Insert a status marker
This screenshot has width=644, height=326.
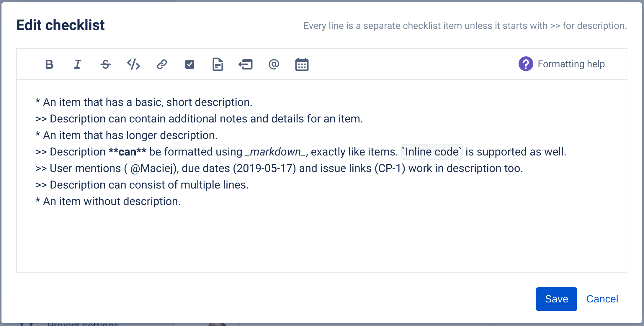coord(245,64)
